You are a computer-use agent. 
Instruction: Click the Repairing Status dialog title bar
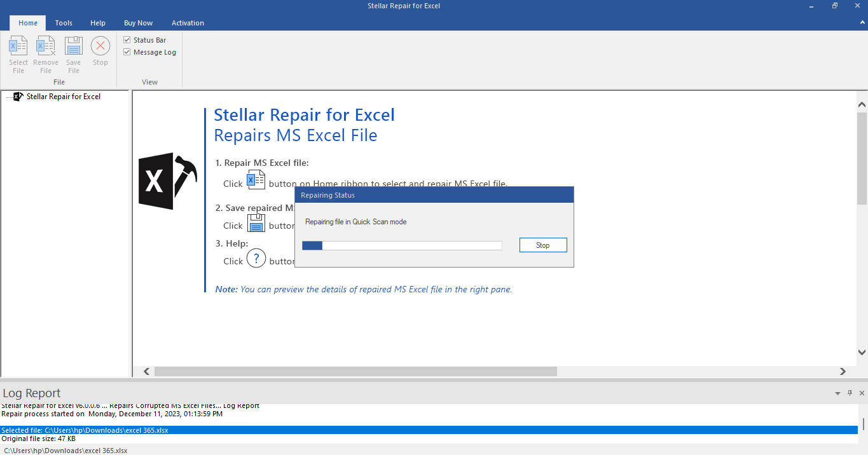click(434, 195)
